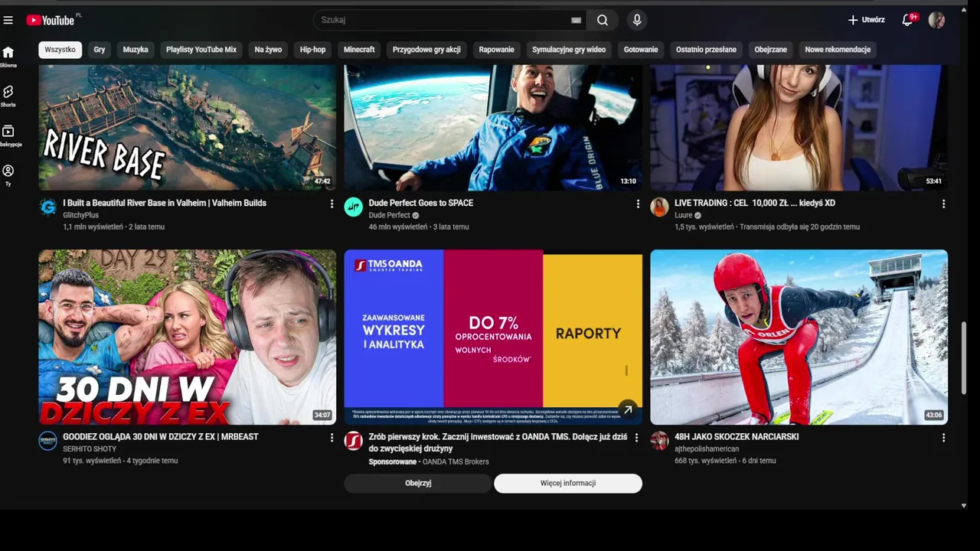Open the ski jumper video thumbnail
The image size is (980, 551).
[799, 337]
